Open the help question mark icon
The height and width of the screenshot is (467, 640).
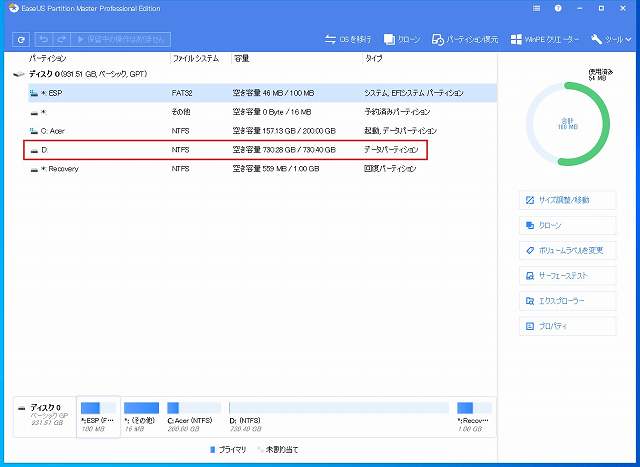point(558,8)
